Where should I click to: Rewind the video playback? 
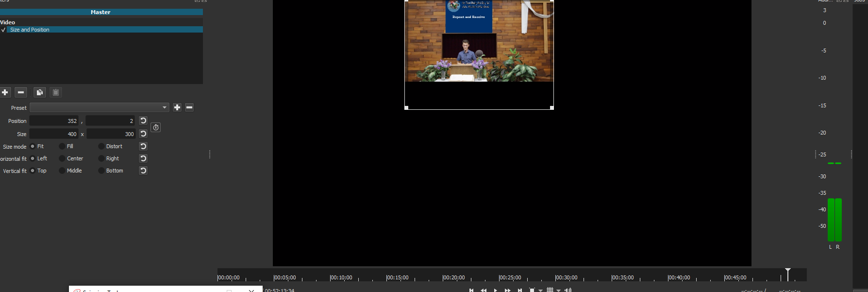coord(484,290)
